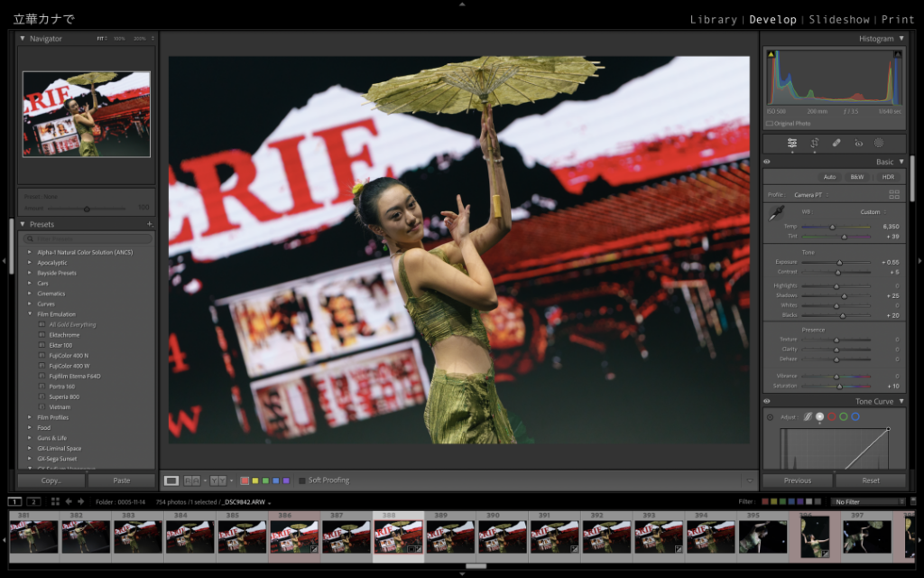Viewport: 924px width, 578px height.
Task: Go back using filmstrip left arrow
Action: (69, 501)
